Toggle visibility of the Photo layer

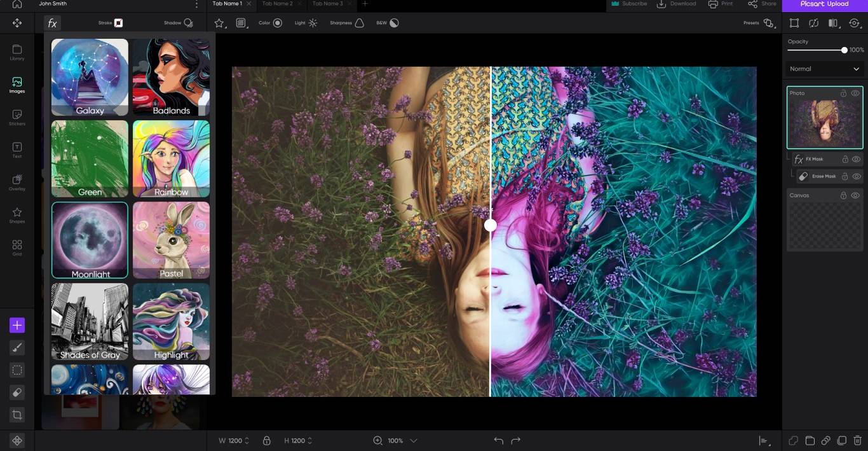(x=855, y=93)
